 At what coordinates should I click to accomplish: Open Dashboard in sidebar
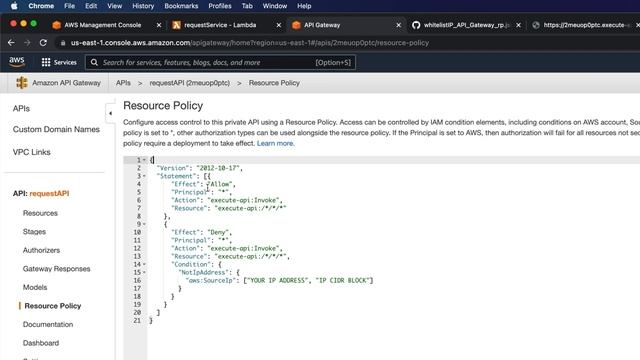41,343
